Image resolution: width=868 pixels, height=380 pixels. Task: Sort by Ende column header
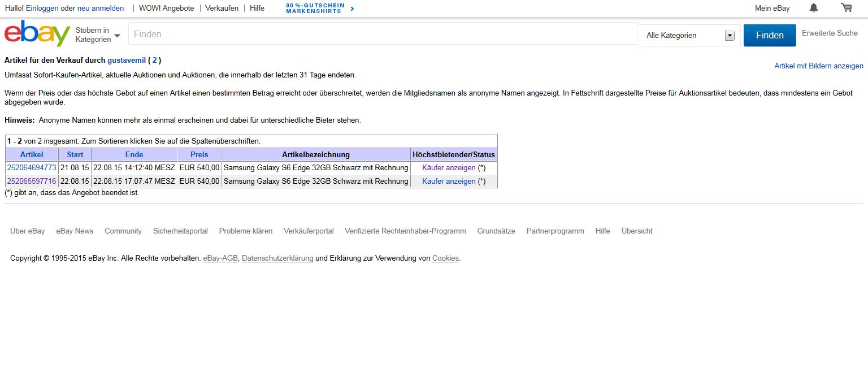coord(134,154)
